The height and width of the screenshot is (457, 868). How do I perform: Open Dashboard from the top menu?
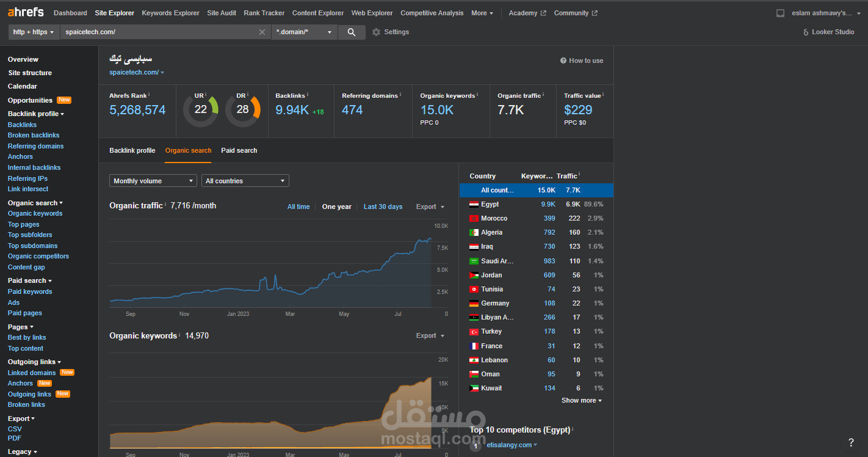(70, 13)
